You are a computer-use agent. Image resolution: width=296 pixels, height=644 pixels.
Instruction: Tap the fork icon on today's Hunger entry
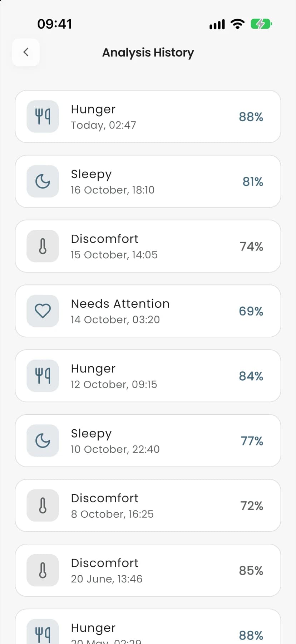tap(43, 117)
